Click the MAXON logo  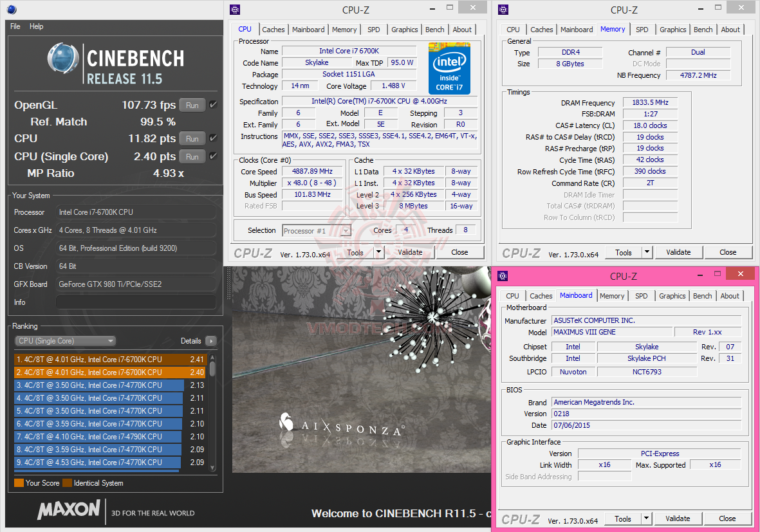[x=69, y=510]
